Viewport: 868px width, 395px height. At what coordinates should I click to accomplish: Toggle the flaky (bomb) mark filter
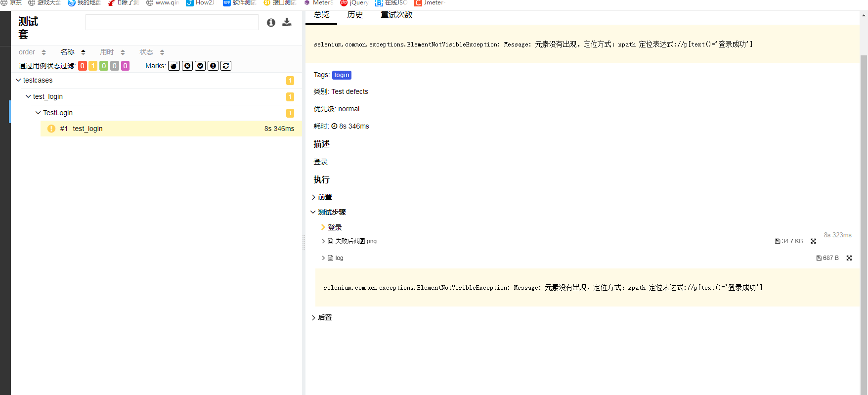coord(174,66)
